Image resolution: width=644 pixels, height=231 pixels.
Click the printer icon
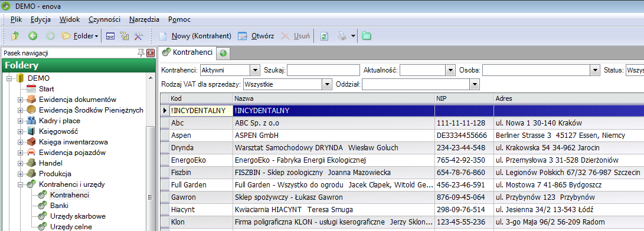tap(342, 36)
